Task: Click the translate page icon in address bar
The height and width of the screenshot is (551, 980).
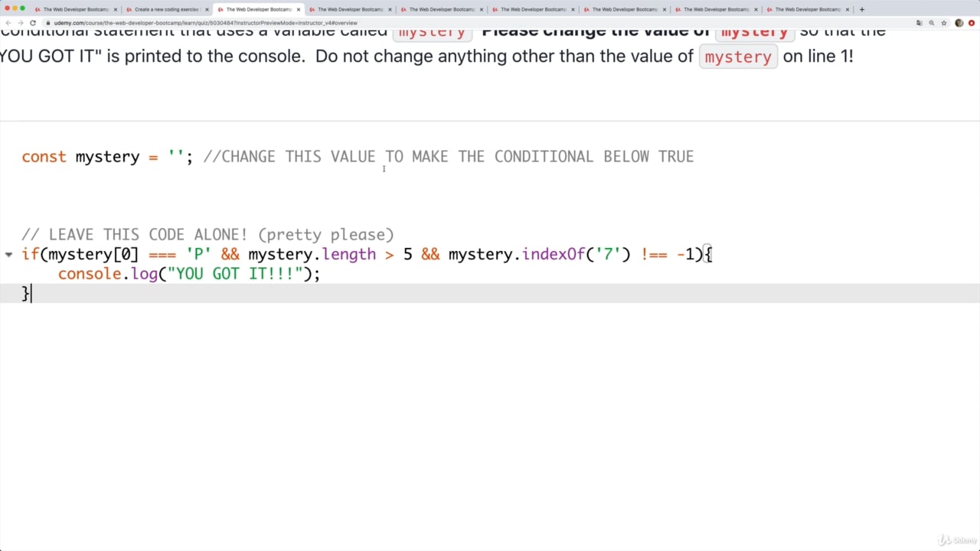Action: [x=920, y=23]
